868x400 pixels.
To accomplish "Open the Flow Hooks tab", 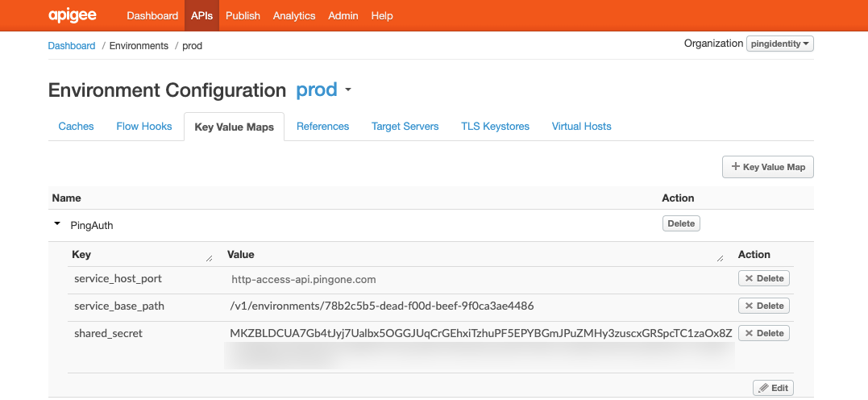I will pyautogui.click(x=144, y=126).
